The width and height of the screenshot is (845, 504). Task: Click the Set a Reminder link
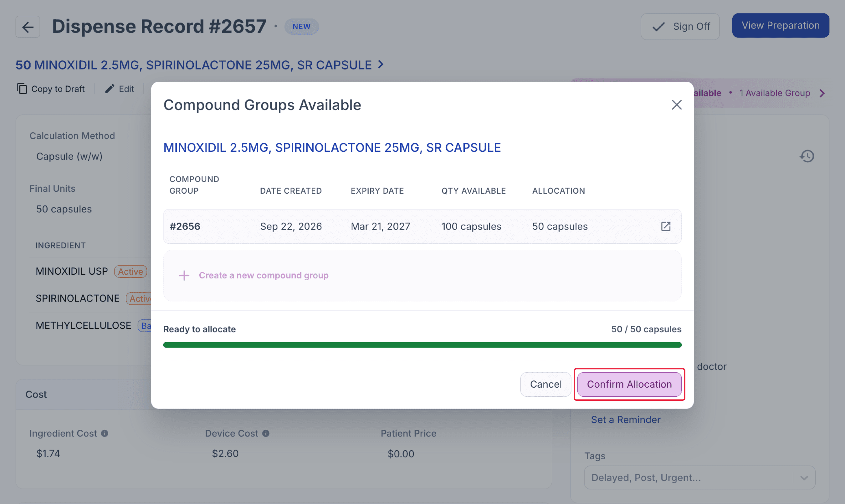626,420
